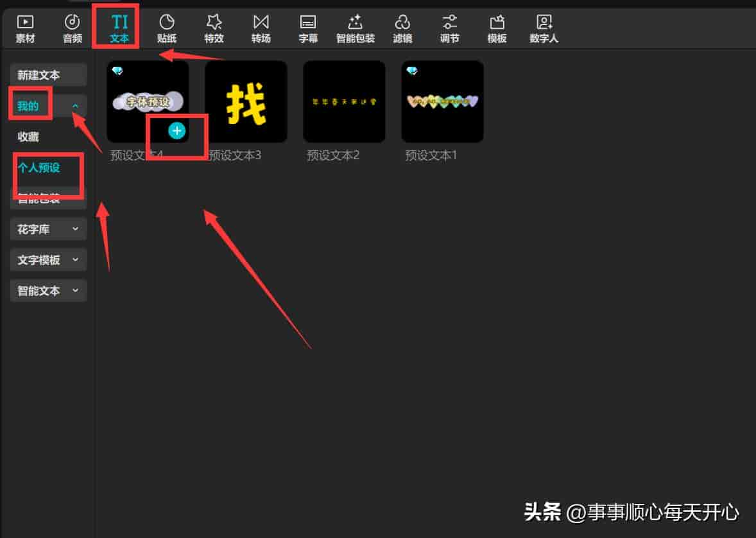Click the 预设文本2 label
The height and width of the screenshot is (538, 756).
click(x=333, y=155)
